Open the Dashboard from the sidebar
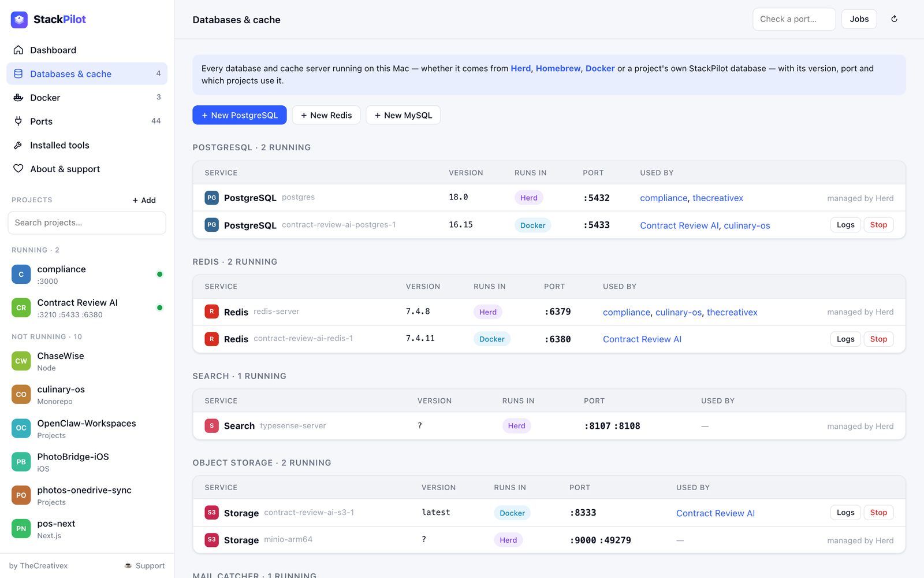Screen dimensions: 924x578 coord(87,50)
